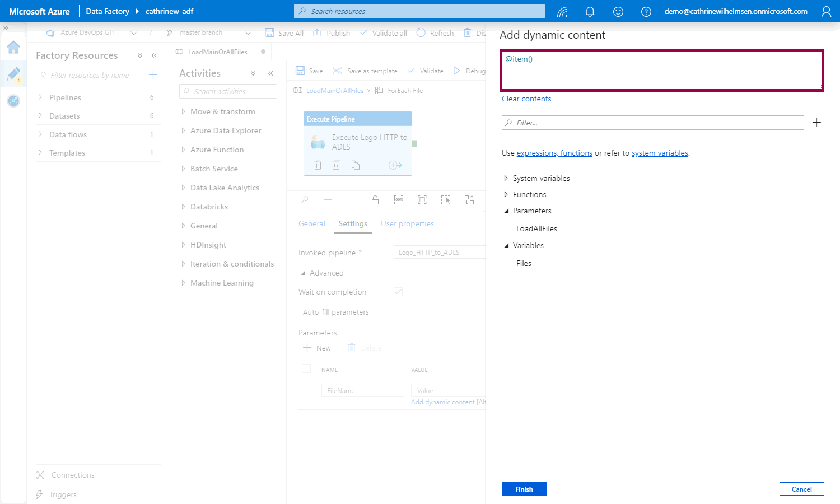The image size is (840, 504).
Task: Open the Monitor gauge icon
Action: pos(13,101)
